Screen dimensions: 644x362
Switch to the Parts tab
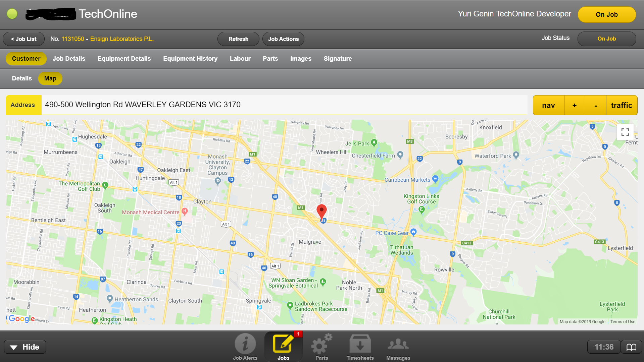(270, 59)
